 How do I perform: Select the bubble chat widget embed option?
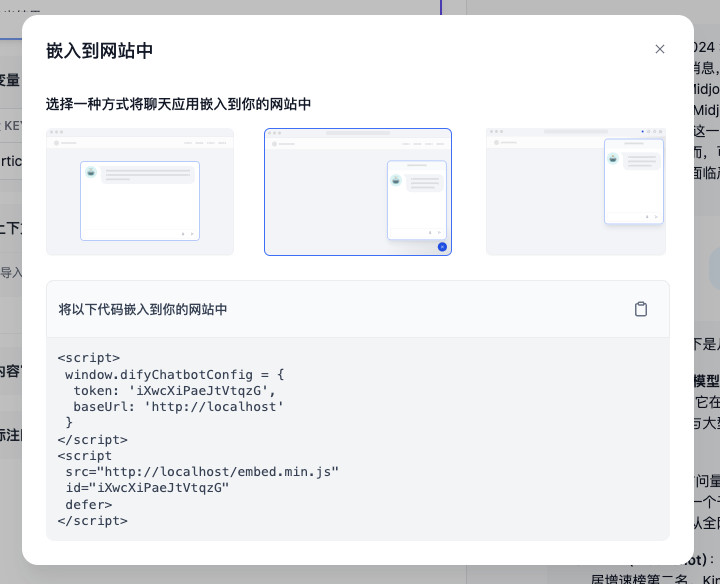point(358,192)
